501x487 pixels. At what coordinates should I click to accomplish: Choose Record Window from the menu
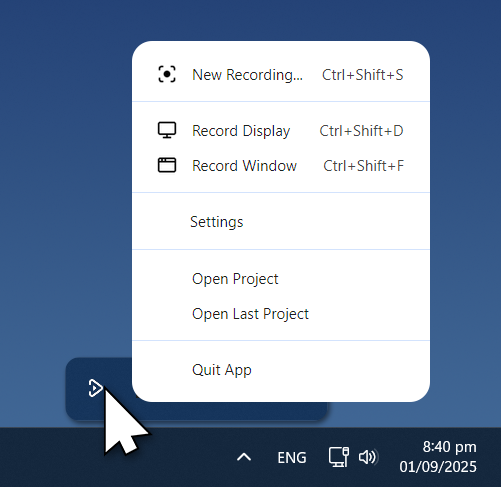[x=281, y=166]
